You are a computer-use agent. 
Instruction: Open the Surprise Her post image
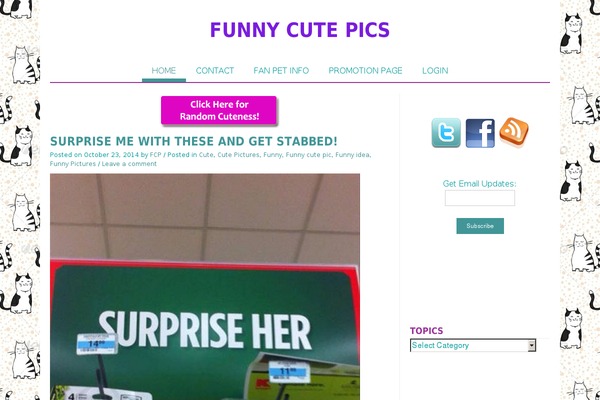(x=205, y=287)
